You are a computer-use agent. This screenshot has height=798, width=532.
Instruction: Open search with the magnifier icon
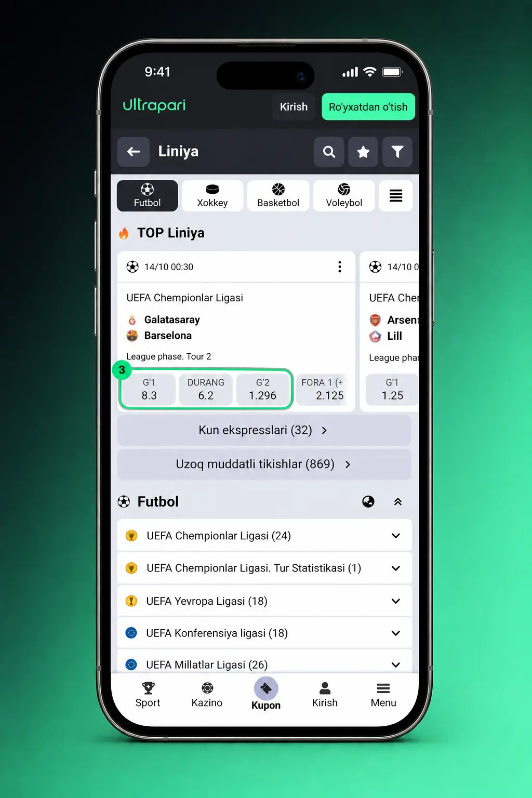tap(329, 152)
